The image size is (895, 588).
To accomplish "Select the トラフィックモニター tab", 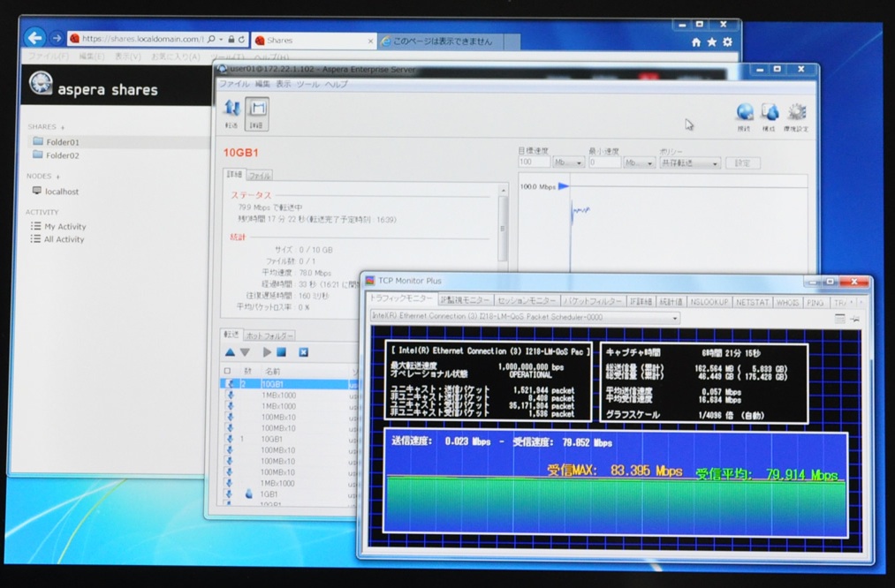I will (401, 298).
